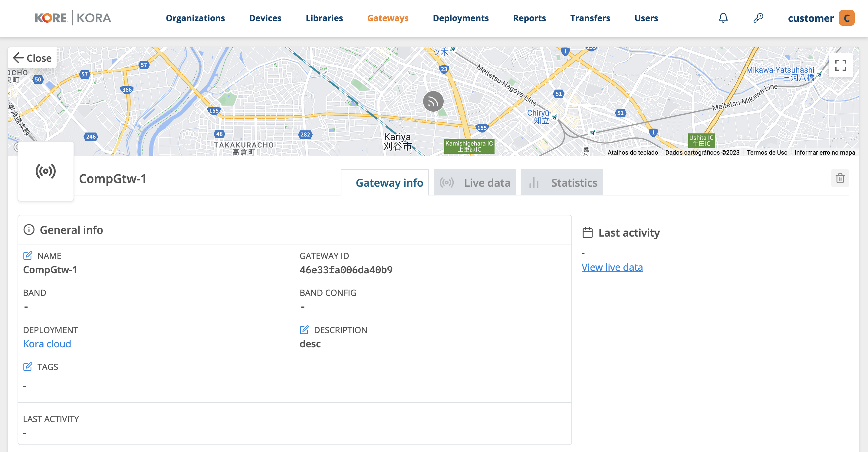The height and width of the screenshot is (452, 868).
Task: Click route 282 shield on map
Action: coord(305,134)
